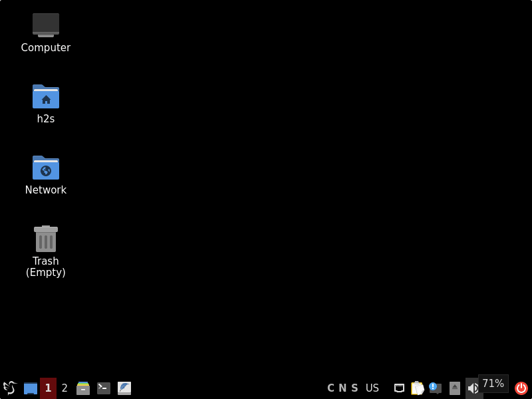Open the main application menu
Screen dimensions: 532x399
point(9,388)
